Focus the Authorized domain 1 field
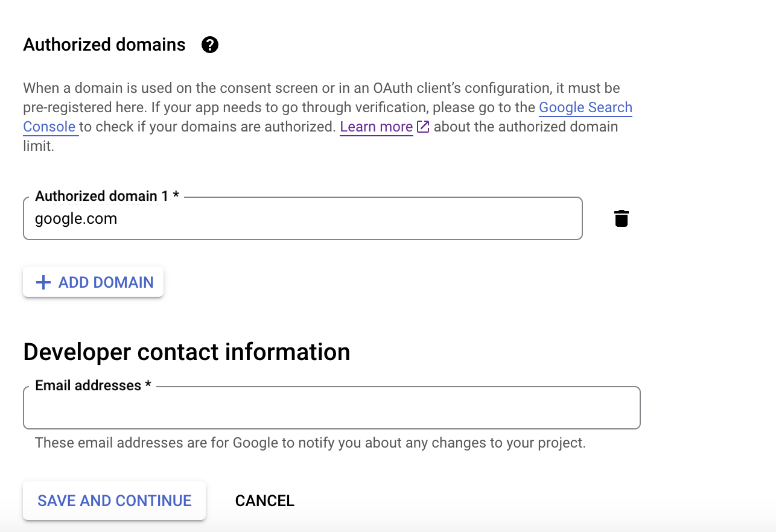This screenshot has width=776, height=532. pyautogui.click(x=303, y=218)
